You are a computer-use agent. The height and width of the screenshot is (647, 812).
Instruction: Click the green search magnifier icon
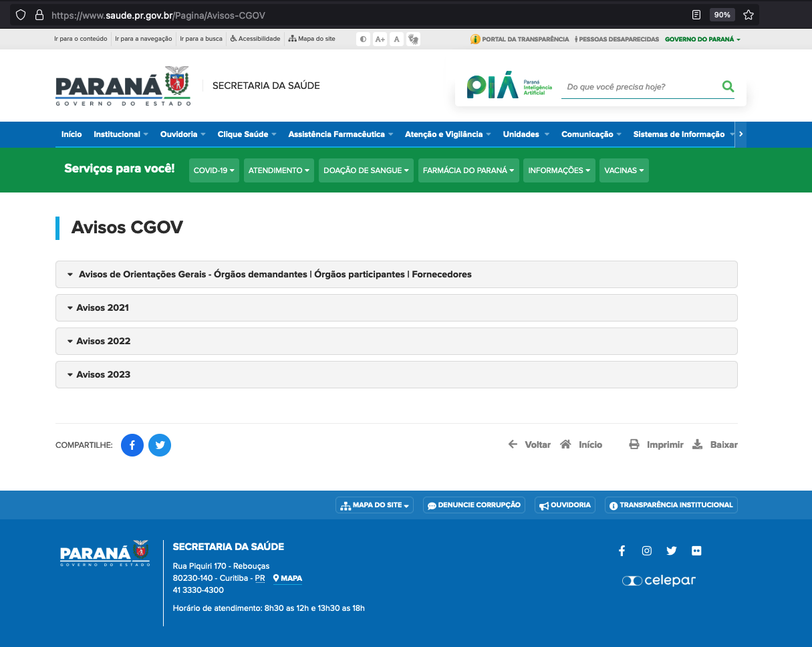pyautogui.click(x=728, y=86)
